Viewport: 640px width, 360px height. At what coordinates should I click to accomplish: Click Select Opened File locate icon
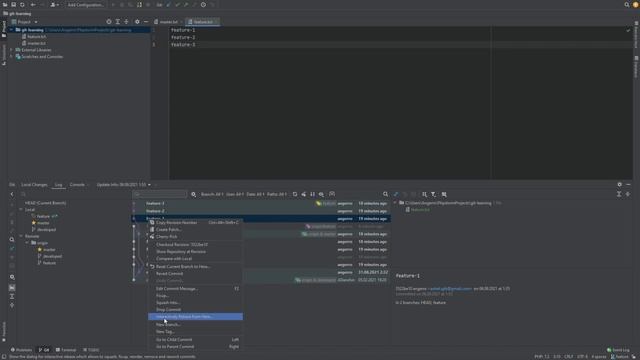[x=109, y=22]
